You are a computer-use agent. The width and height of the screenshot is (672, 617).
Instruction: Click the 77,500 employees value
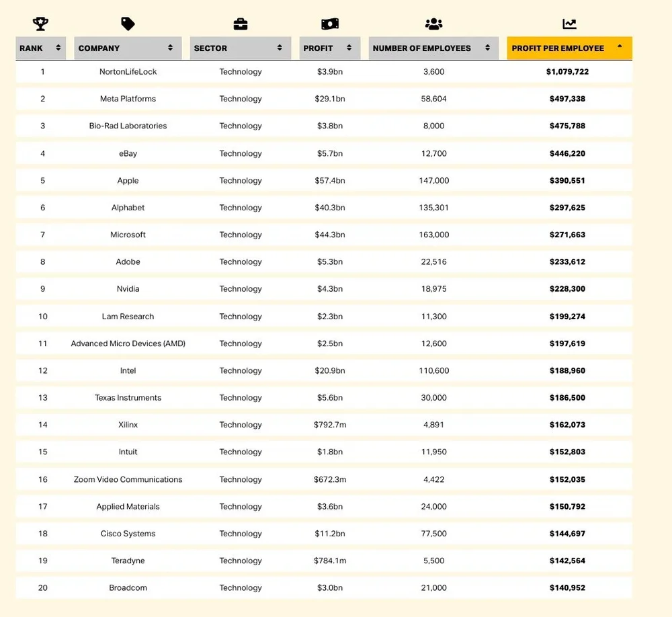tap(433, 534)
